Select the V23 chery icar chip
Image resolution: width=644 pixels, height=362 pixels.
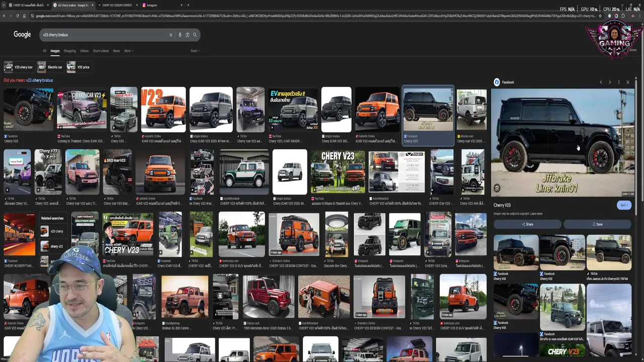[19, 67]
